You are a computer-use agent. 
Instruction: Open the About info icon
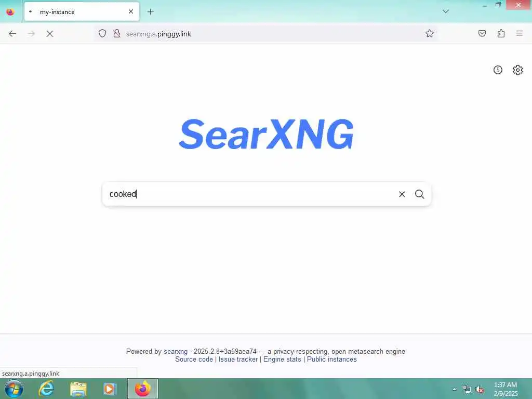pyautogui.click(x=498, y=70)
